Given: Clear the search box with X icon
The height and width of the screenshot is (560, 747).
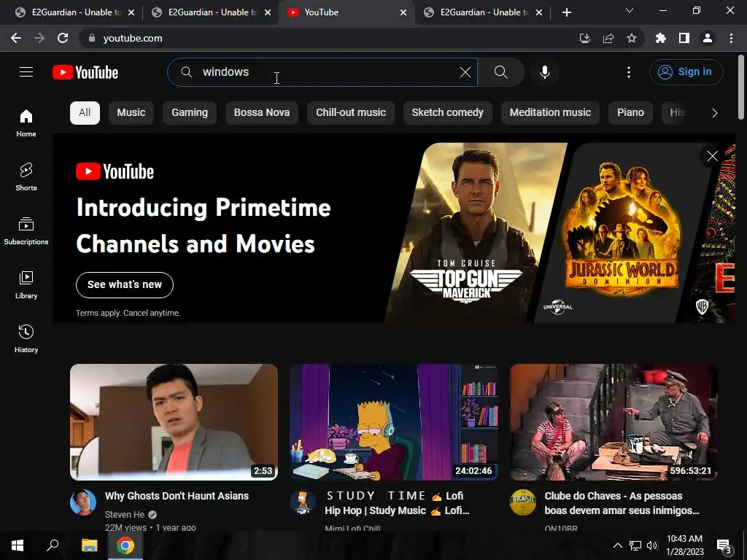Looking at the screenshot, I should (465, 72).
